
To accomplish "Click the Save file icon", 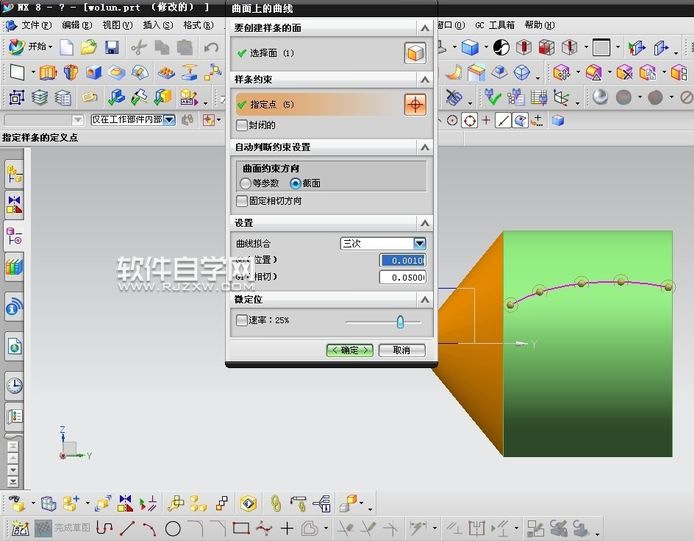I will tap(111, 47).
